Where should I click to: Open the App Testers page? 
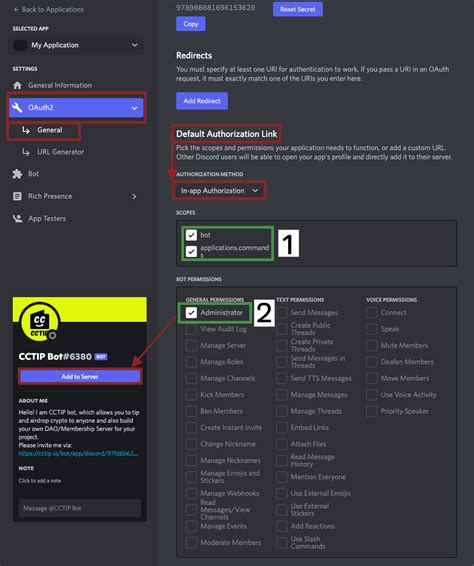[47, 219]
